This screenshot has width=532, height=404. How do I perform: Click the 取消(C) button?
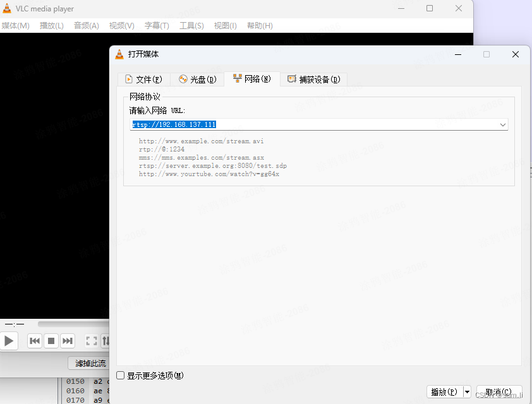499,392
